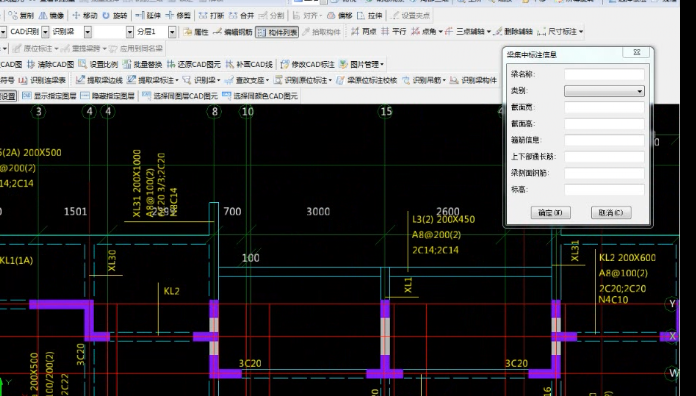Expand 三点辅轴 dropdown menu

point(489,32)
